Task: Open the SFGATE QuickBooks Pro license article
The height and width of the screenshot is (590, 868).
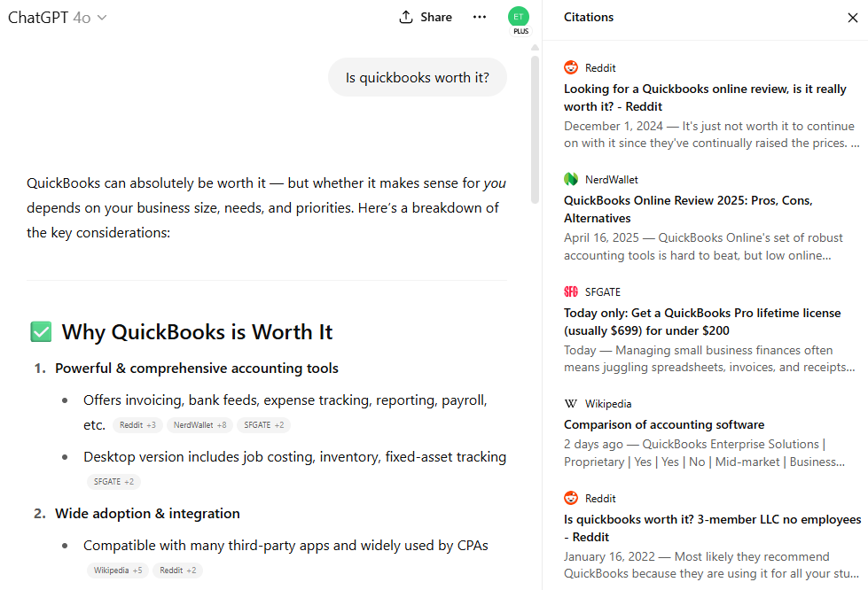Action: pos(706,322)
